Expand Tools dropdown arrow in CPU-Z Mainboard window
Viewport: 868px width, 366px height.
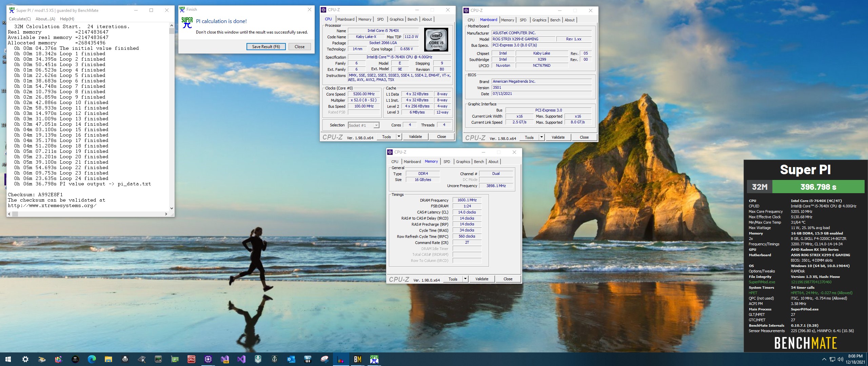click(x=541, y=137)
